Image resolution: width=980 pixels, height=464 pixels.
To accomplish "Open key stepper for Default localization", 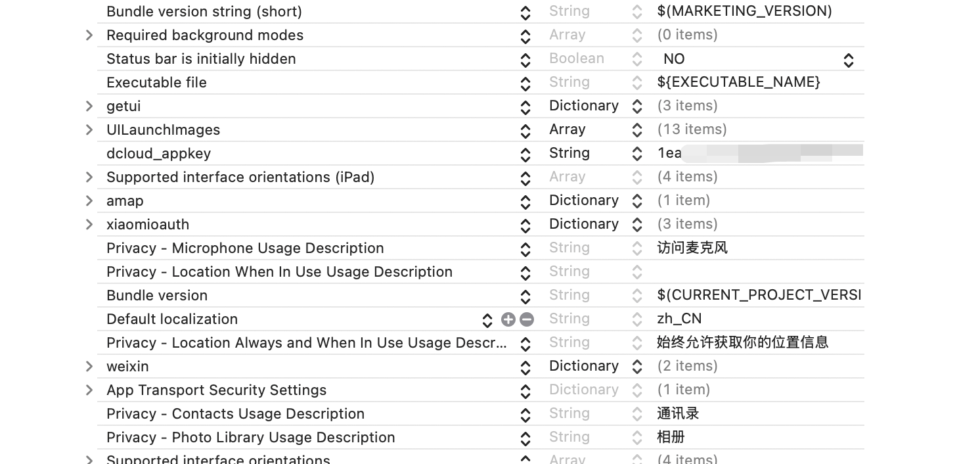I will pyautogui.click(x=487, y=319).
